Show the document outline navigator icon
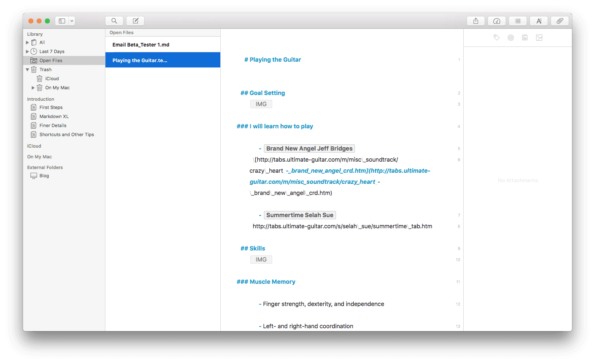This screenshot has width=595, height=364. pos(517,21)
